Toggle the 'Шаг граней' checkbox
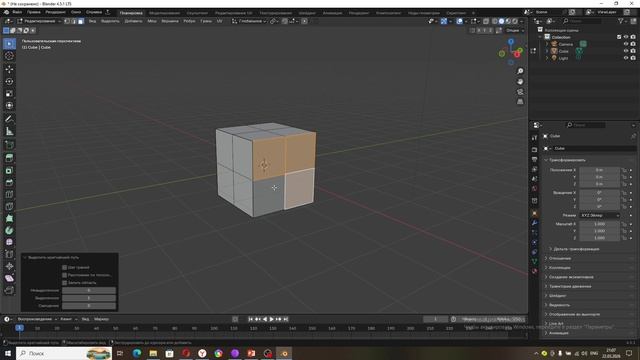The image size is (640, 360). click(64, 267)
